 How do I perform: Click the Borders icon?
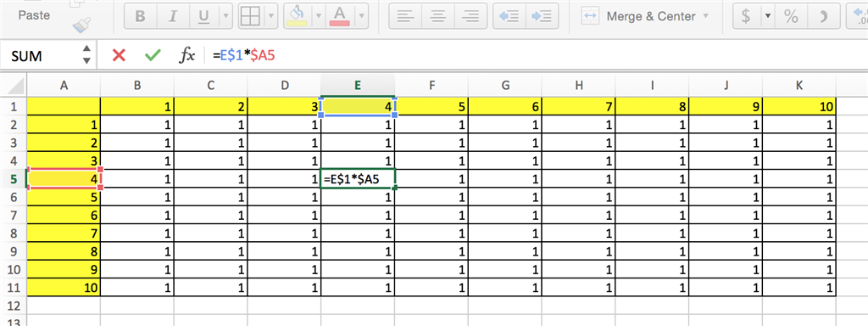[x=251, y=16]
